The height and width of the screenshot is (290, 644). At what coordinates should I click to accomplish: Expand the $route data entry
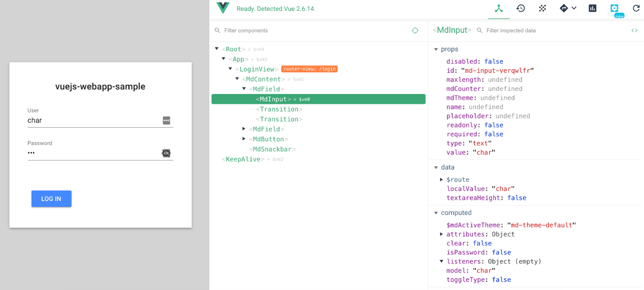(442, 179)
